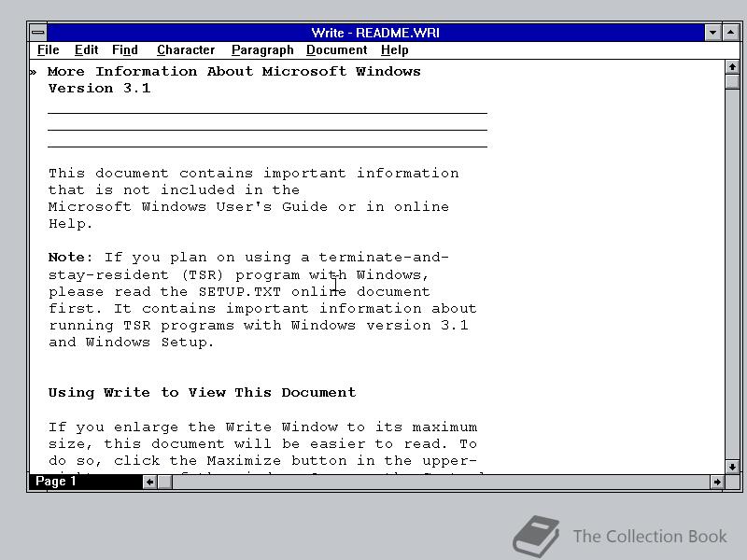Click the word Help. ending first paragraph

click(x=71, y=224)
